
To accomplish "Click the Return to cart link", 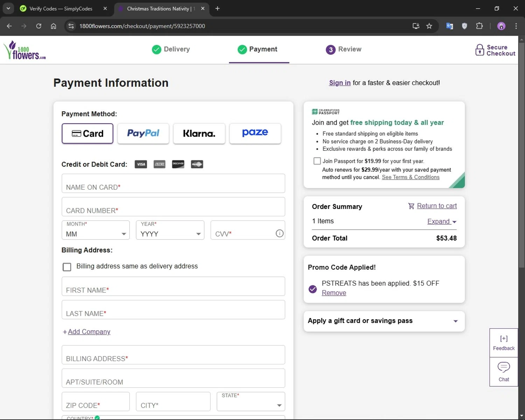I will tap(437, 206).
